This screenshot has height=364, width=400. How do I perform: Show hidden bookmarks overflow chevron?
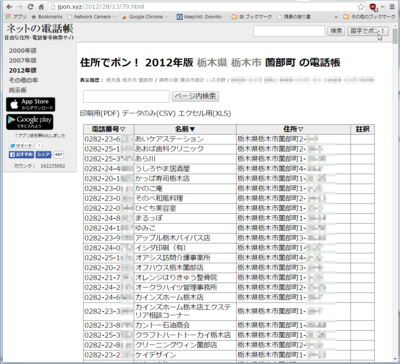(x=336, y=17)
